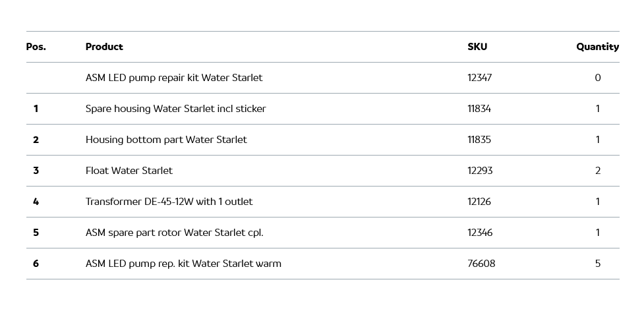The width and height of the screenshot is (644, 319).
Task: Select position number 4
Action: tap(36, 202)
